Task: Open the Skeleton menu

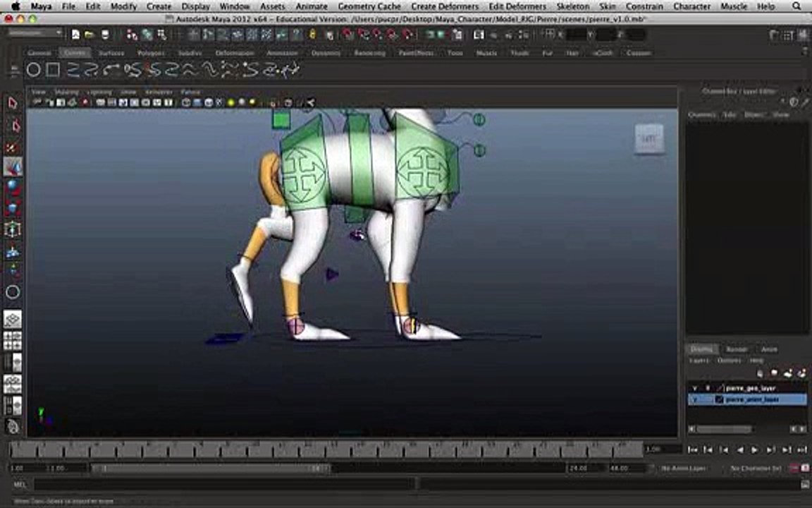Action: 573,6
